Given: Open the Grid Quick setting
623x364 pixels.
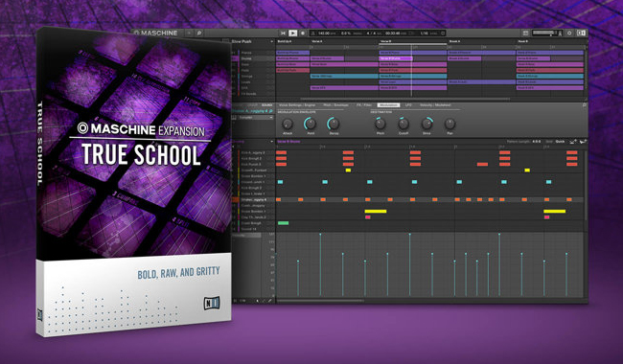Looking at the screenshot, I should point(560,142).
